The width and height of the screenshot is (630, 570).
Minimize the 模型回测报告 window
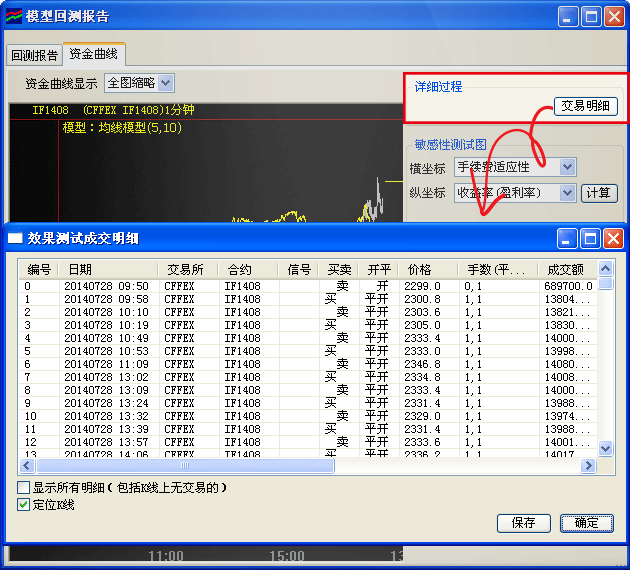(x=568, y=17)
